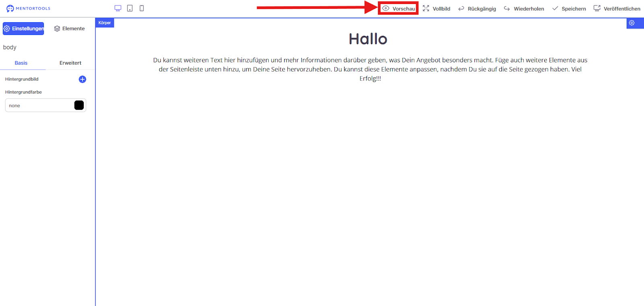The image size is (644, 306).
Task: Open the Einstellungen panel
Action: click(x=23, y=29)
